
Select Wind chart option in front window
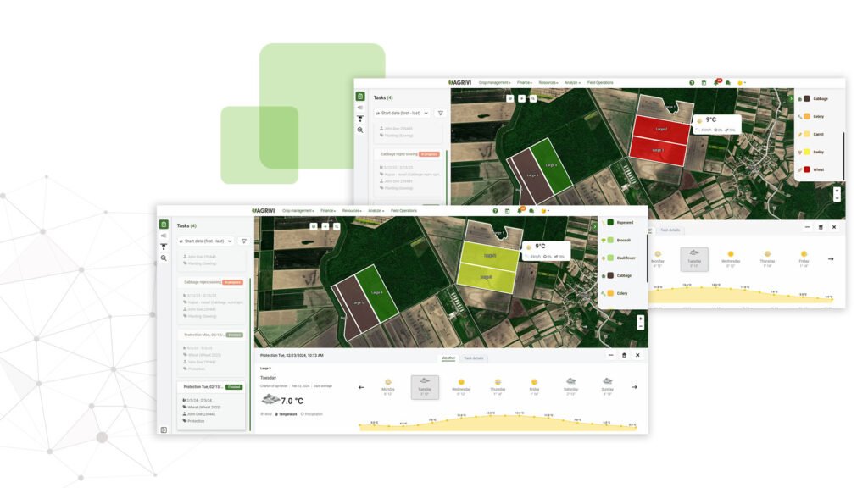pyautogui.click(x=266, y=413)
